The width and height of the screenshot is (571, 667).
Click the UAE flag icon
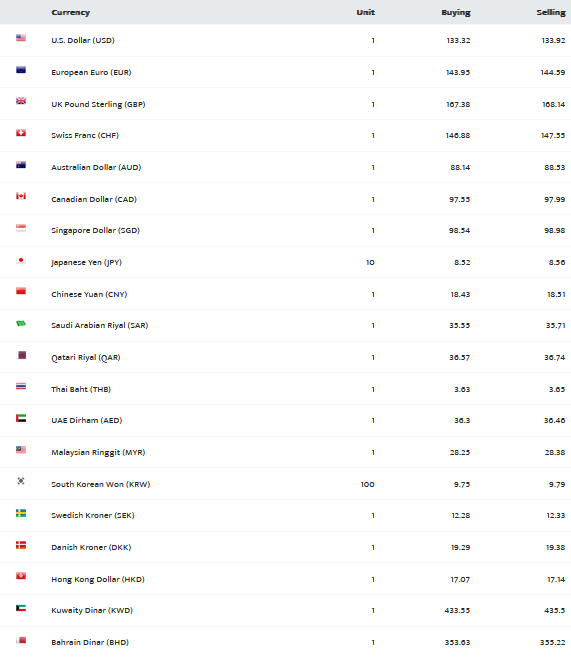pos(21,418)
